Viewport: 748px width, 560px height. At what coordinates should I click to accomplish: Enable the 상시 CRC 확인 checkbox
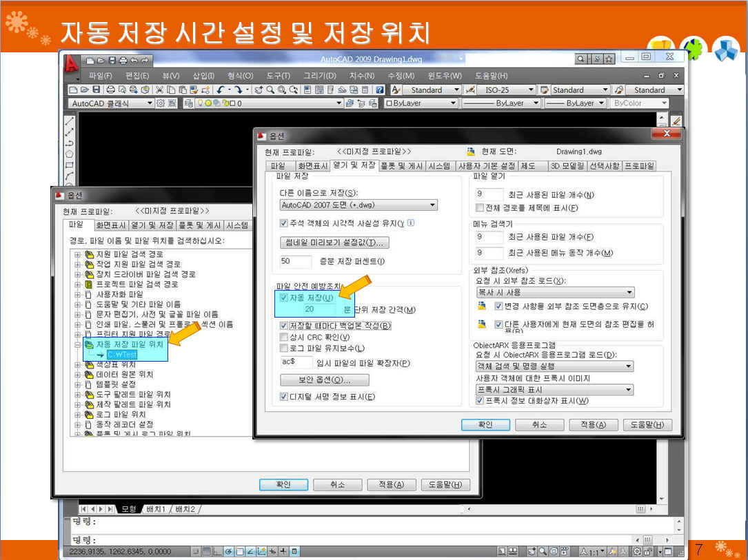tap(284, 337)
